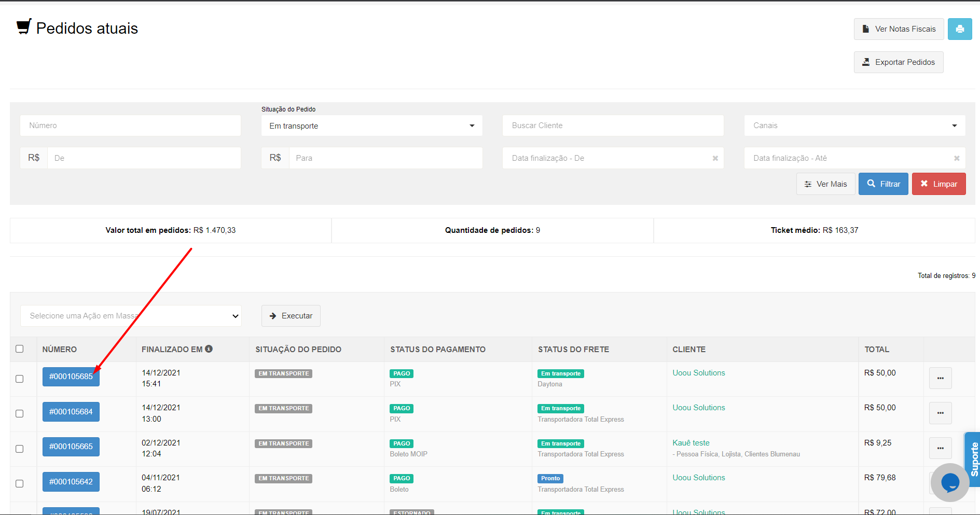The image size is (980, 515).
Task: Focus the Número filter field
Action: click(x=130, y=126)
